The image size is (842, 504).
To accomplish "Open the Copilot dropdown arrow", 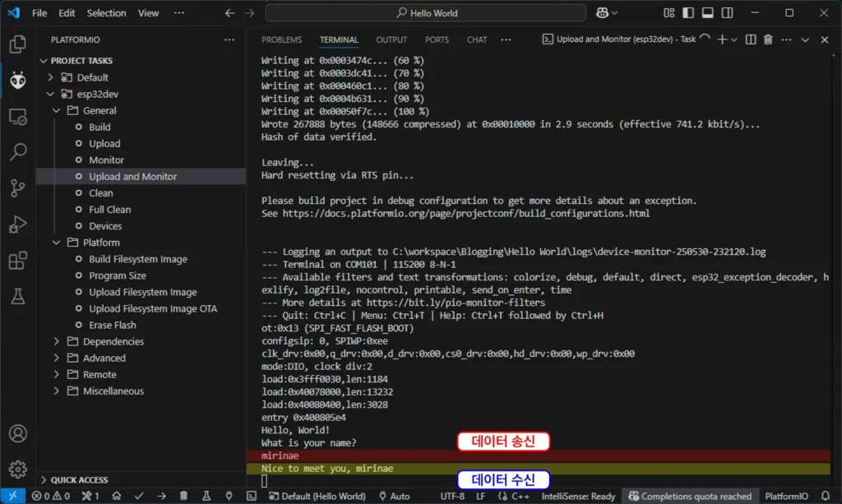I will pyautogui.click(x=614, y=13).
